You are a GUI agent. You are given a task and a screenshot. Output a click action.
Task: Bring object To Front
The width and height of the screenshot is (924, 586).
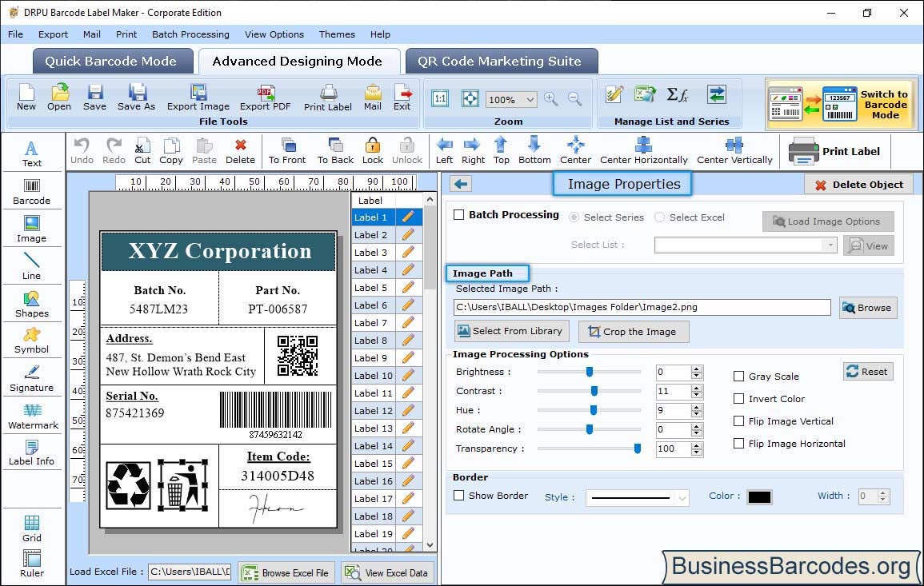pos(287,151)
